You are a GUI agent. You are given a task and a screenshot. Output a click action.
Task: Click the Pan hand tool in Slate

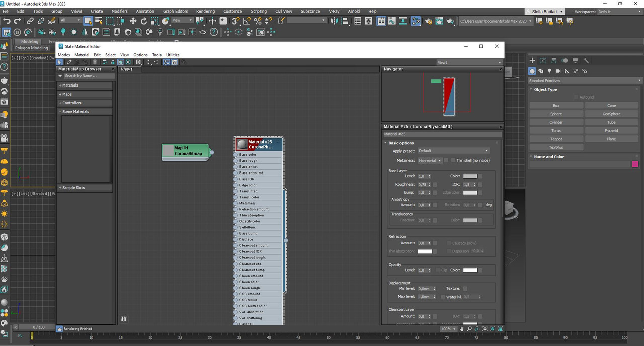[x=462, y=329]
